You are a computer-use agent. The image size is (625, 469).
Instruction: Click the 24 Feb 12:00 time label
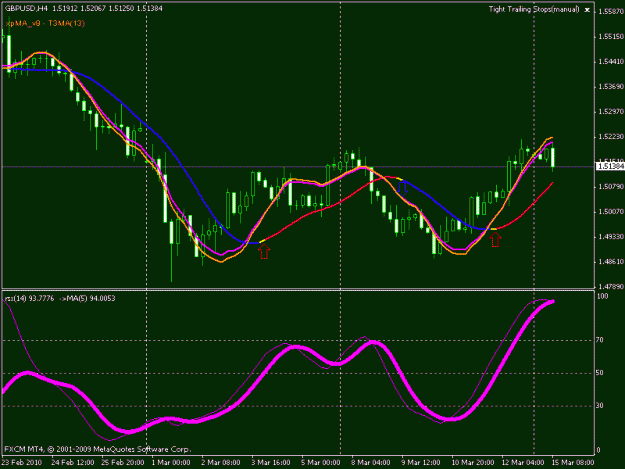tap(73, 462)
